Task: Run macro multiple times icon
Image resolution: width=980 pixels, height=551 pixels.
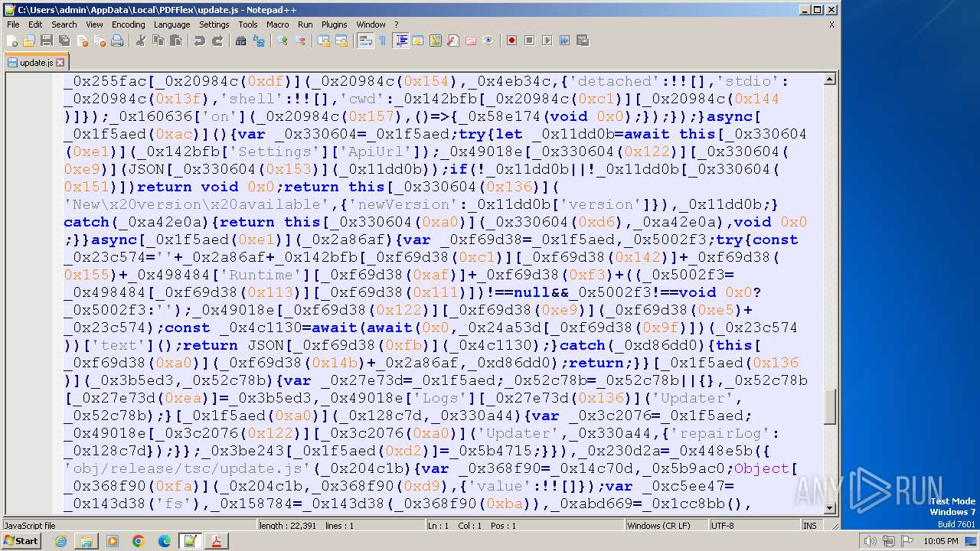Action: pyautogui.click(x=564, y=41)
